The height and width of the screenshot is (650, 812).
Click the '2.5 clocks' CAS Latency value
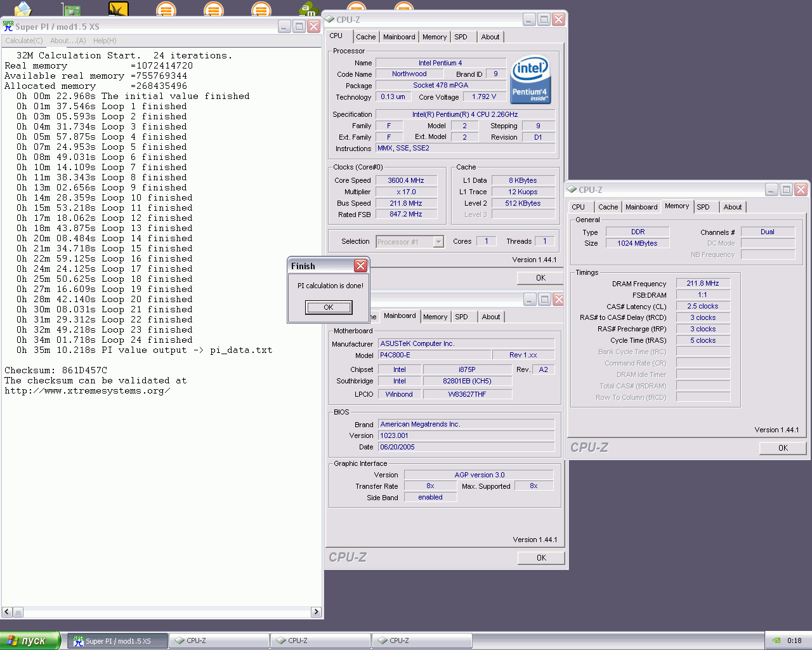(703, 306)
